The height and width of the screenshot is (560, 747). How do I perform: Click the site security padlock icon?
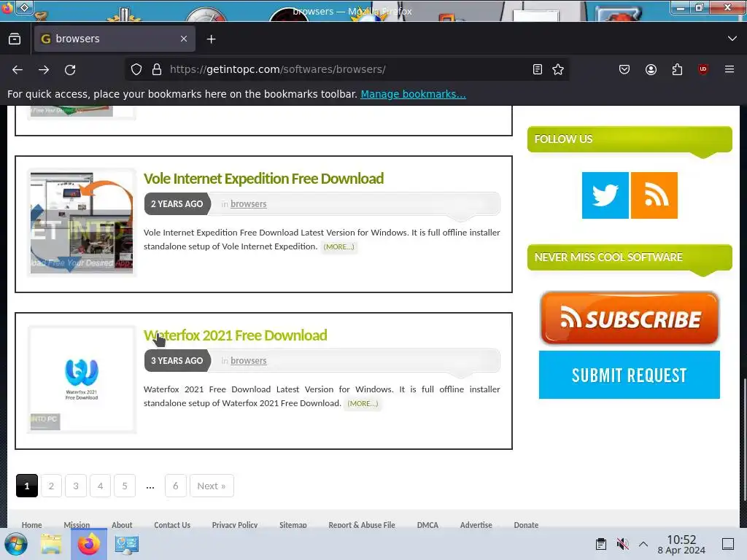(x=157, y=69)
